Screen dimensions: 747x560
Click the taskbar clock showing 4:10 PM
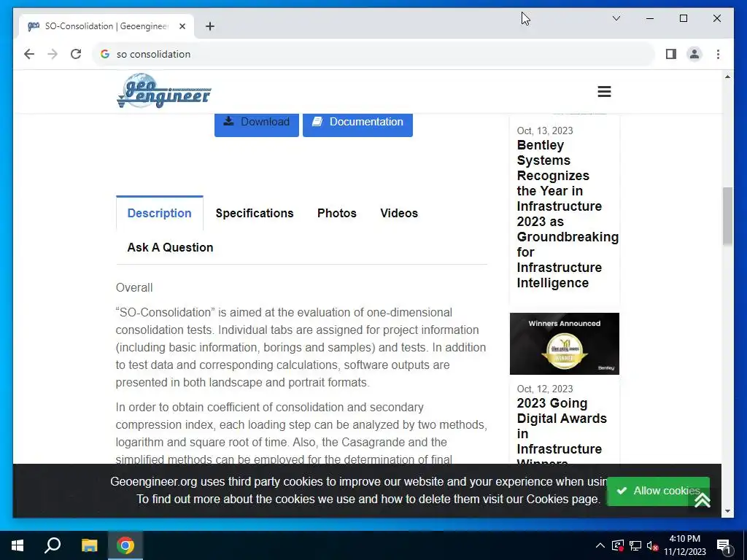[x=684, y=545]
